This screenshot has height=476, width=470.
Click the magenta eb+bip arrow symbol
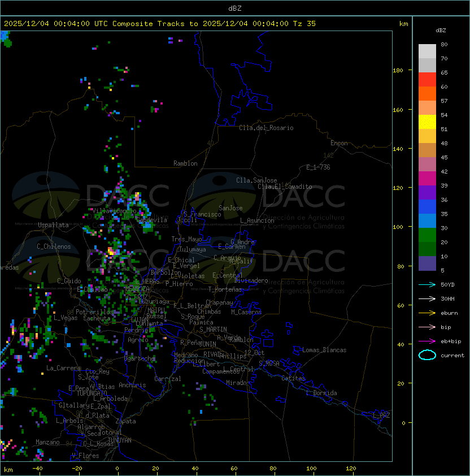427,341
